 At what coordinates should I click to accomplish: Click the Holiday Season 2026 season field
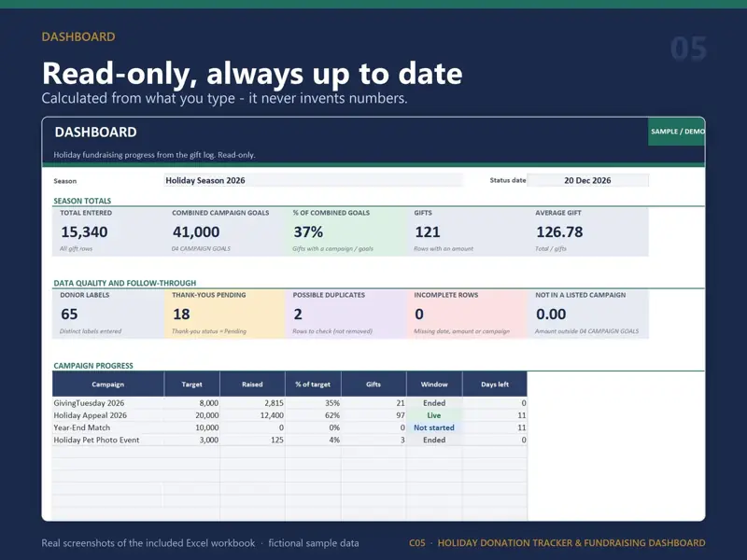[313, 180]
